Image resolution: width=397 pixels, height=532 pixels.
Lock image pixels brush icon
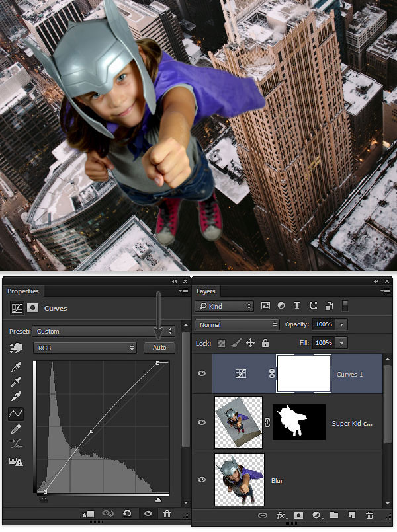[x=236, y=343]
